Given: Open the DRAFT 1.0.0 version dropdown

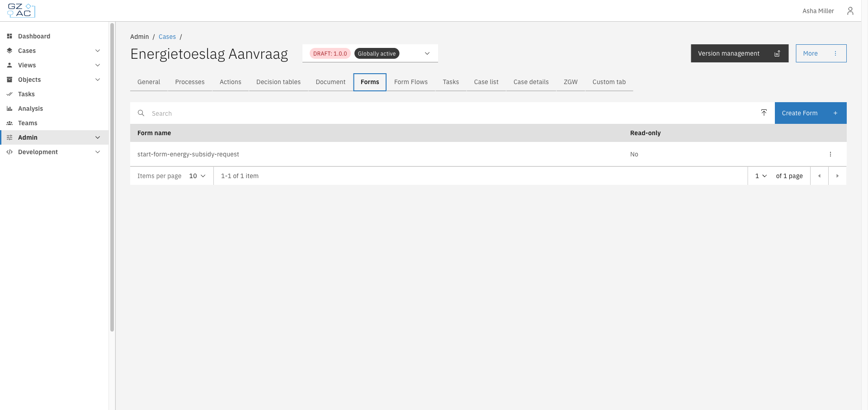Looking at the screenshot, I should [x=370, y=53].
